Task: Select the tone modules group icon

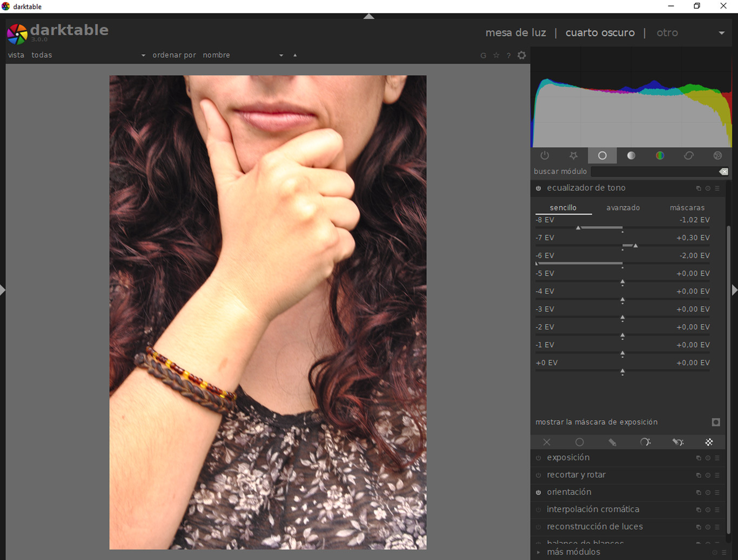Action: [x=631, y=156]
